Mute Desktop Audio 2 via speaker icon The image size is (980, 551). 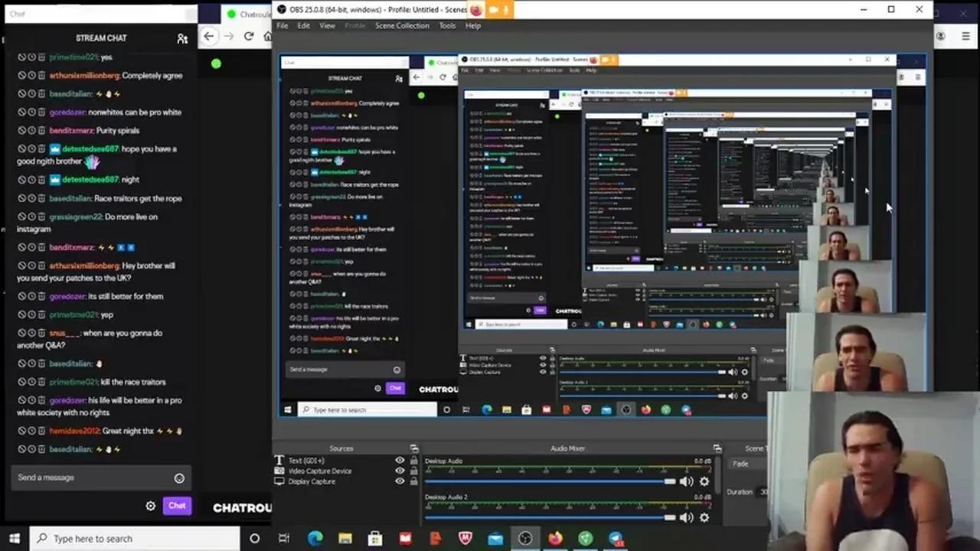pos(686,517)
